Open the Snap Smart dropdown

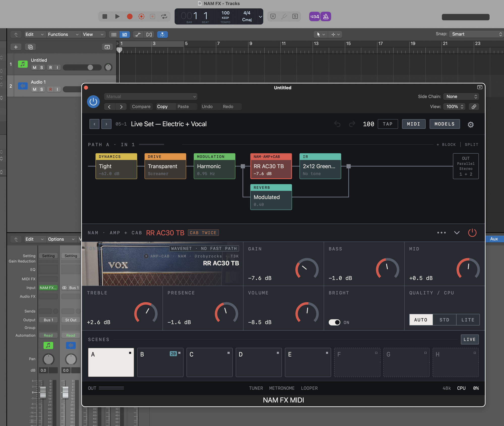(476, 34)
